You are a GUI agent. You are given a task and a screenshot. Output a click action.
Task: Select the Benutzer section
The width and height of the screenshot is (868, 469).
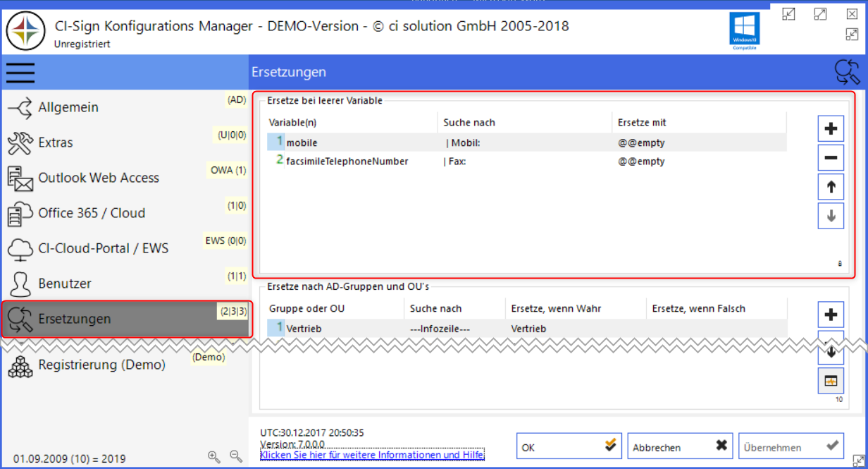pos(65,284)
